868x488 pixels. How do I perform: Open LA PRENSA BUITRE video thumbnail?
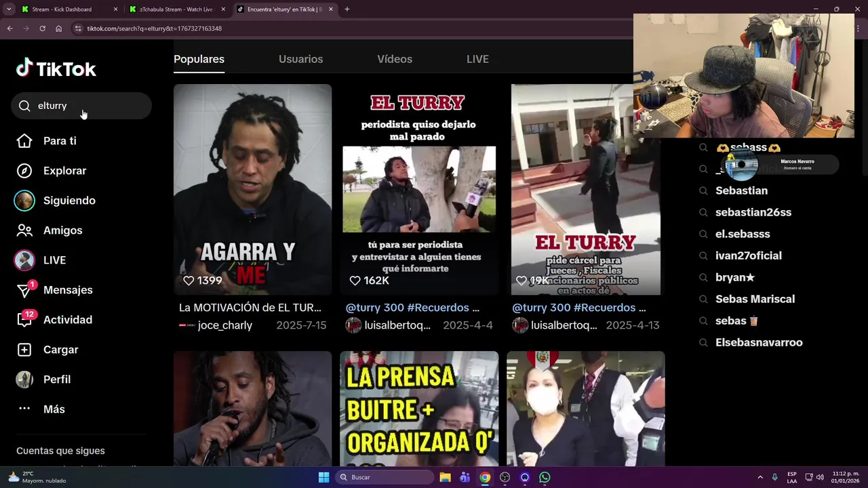click(x=419, y=409)
